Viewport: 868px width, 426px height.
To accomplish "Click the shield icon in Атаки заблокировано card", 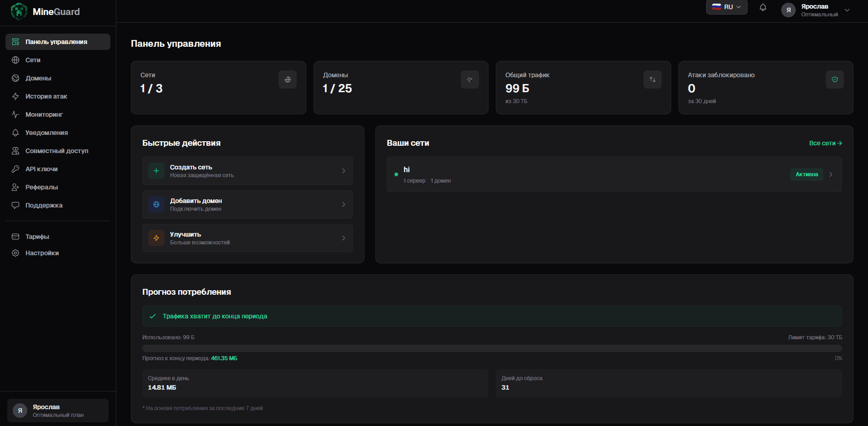I will coord(835,79).
